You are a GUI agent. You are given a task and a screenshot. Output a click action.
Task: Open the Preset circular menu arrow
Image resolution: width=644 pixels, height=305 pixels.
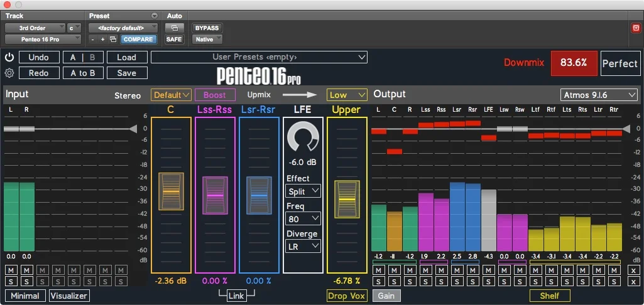[155, 16]
